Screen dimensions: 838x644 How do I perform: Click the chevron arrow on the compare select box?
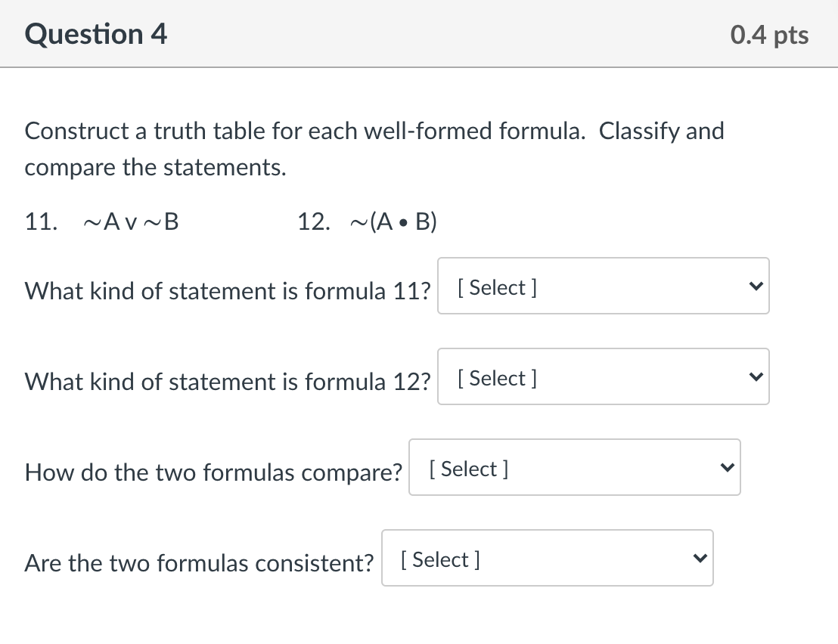pos(725,468)
